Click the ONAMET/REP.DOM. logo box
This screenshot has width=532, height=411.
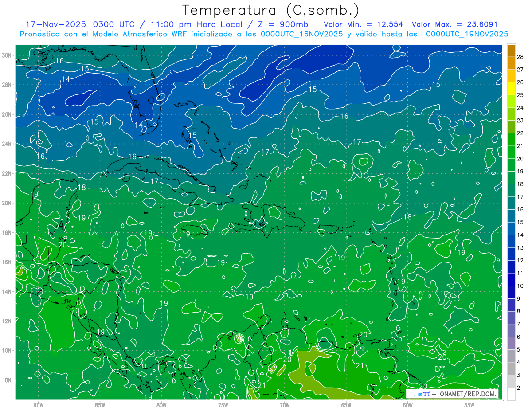pyautogui.click(x=452, y=394)
